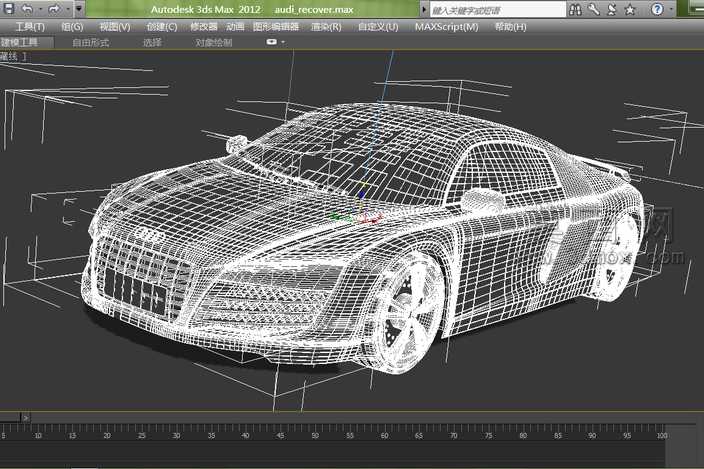
Task: Click the timeline at frame 25
Action: (141, 435)
